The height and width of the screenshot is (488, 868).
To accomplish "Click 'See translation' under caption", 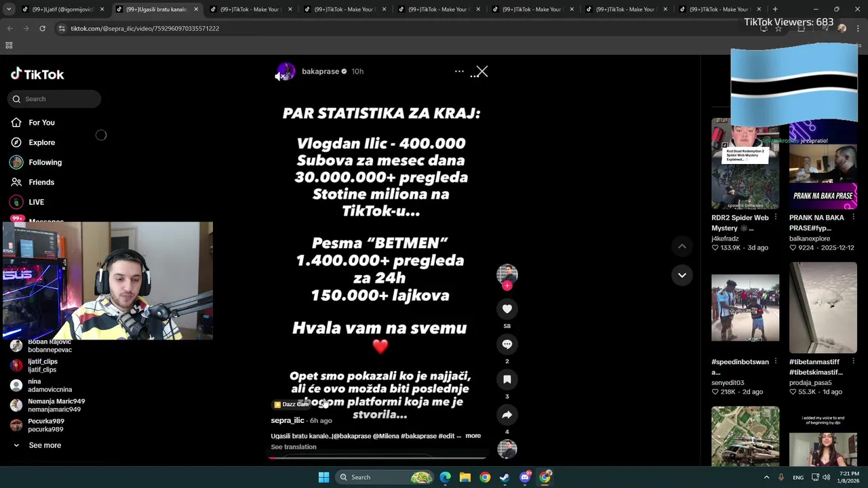I will (294, 447).
